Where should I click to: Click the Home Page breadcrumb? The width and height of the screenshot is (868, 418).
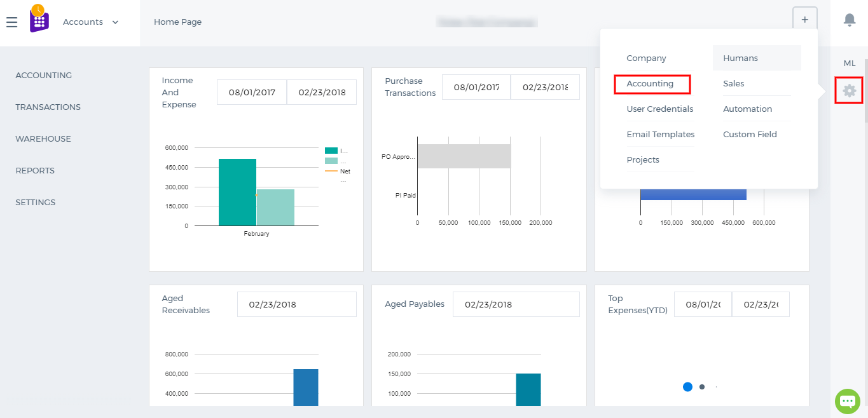pos(177,22)
